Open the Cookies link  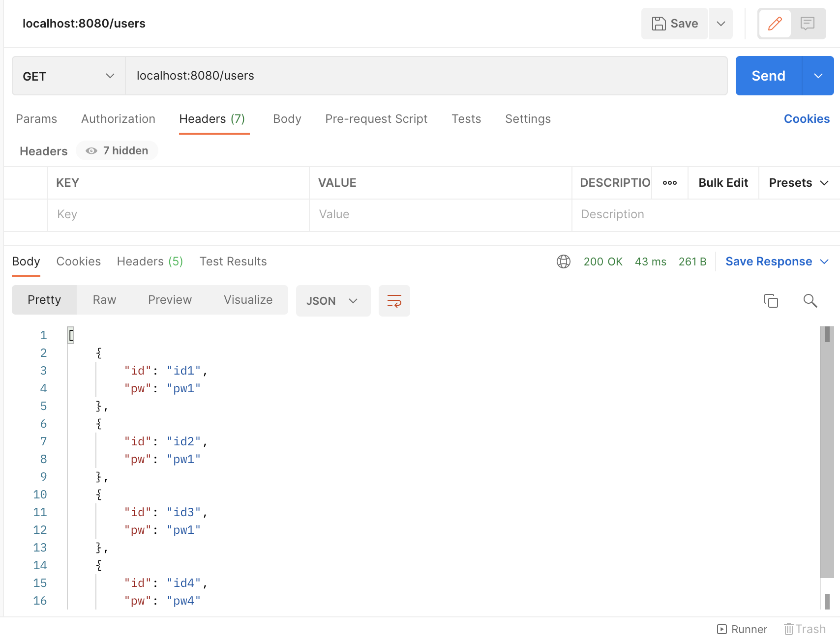(x=807, y=119)
